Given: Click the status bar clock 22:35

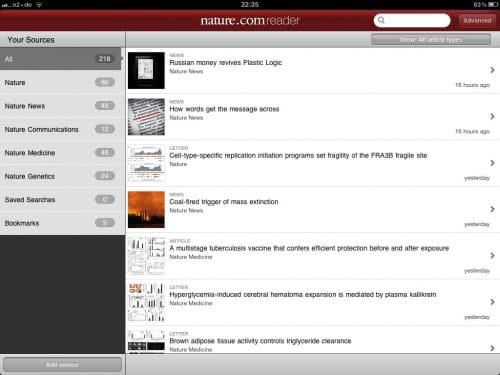Looking at the screenshot, I should [x=250, y=4].
